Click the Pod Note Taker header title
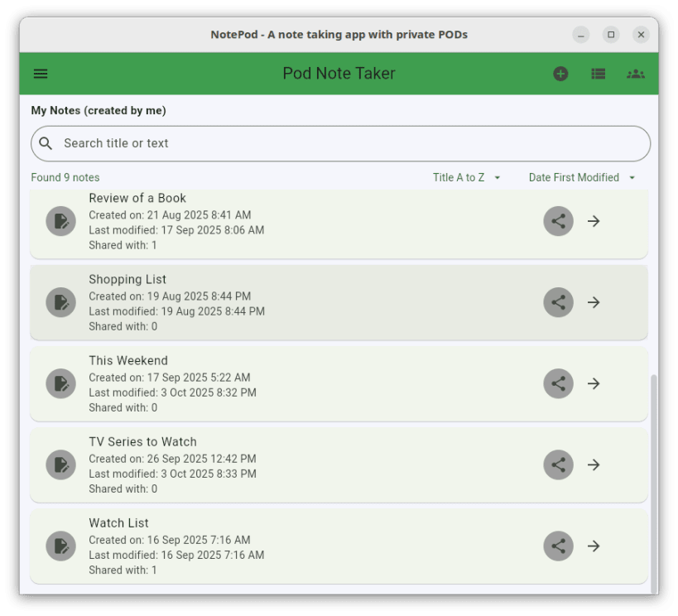Viewport: 678px width, 616px height. (339, 74)
